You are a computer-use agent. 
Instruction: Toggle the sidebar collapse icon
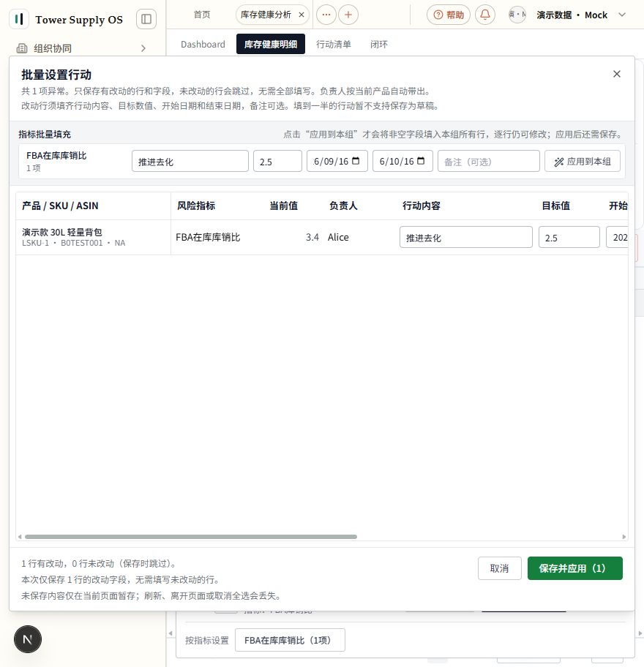tap(146, 19)
